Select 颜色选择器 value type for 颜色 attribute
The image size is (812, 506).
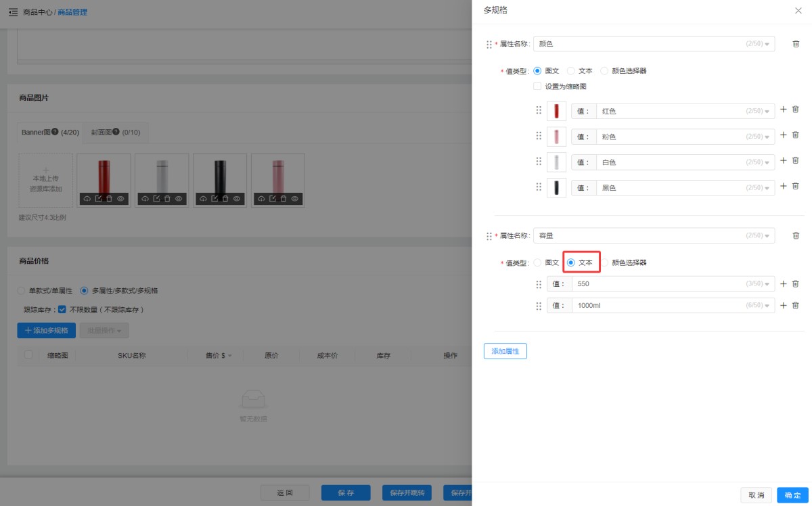point(604,70)
